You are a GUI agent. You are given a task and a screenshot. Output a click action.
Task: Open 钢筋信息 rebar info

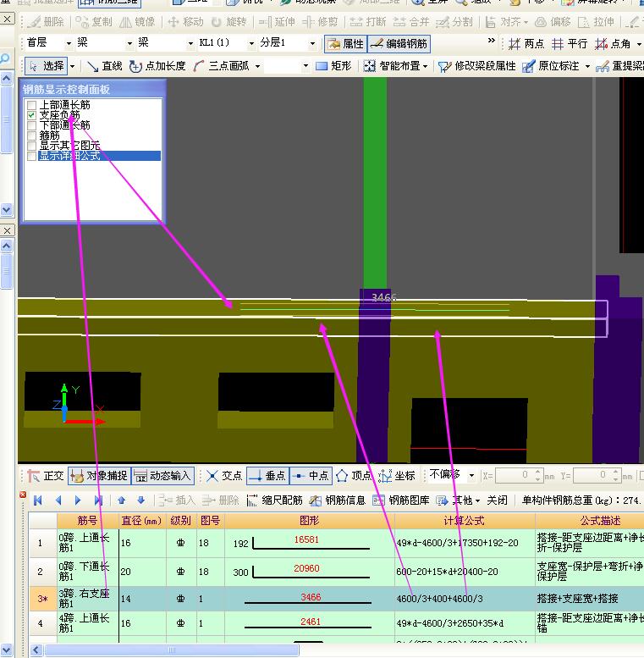(x=337, y=500)
